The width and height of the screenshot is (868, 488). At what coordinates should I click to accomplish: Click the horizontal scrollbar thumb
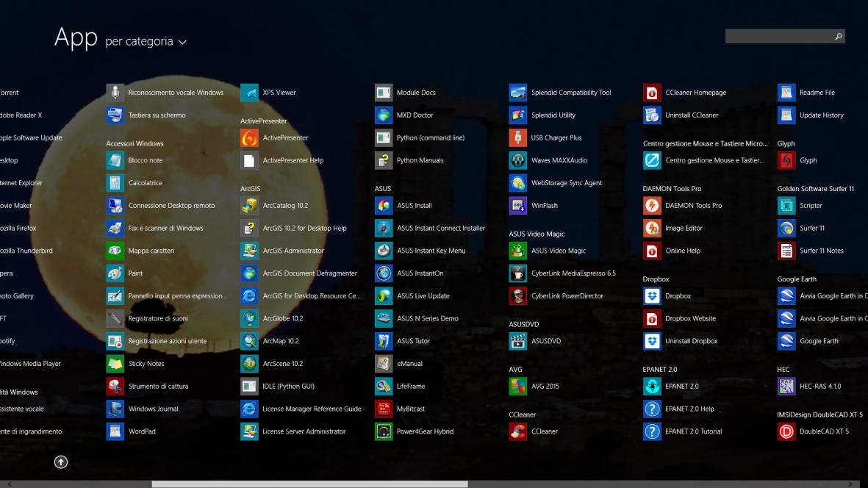[309, 484]
